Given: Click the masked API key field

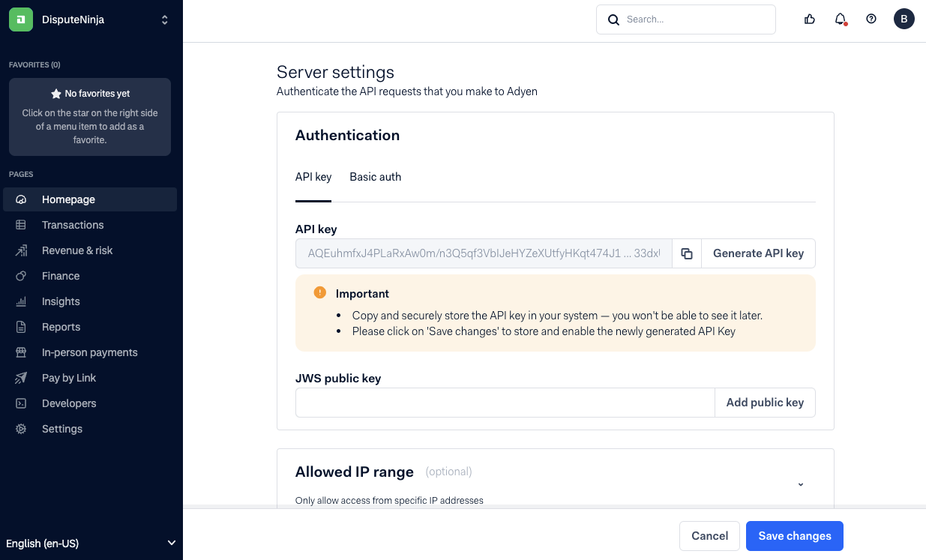Looking at the screenshot, I should coord(484,253).
